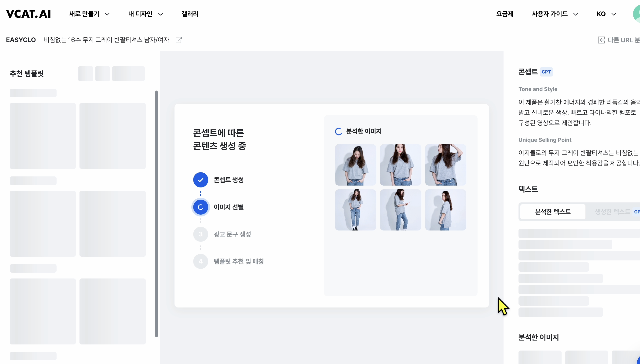Viewport: 640px width, 364px height.
Task: Click the completed 콘셉트 생성 checkmark icon
Action: (x=201, y=180)
